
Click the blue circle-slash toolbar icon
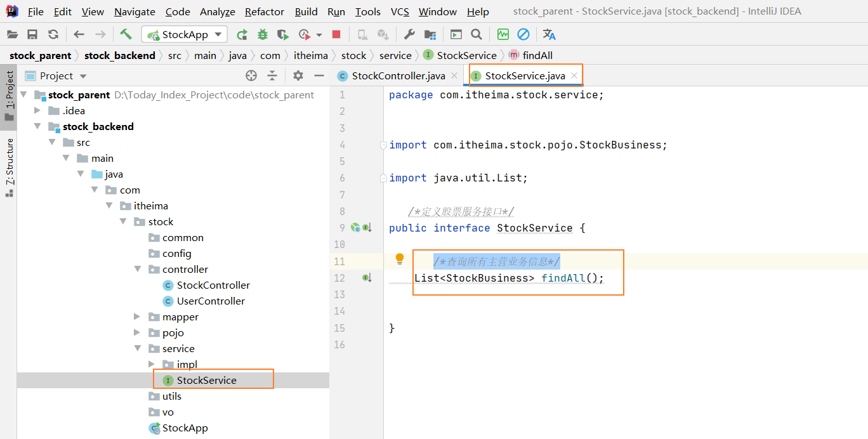(x=523, y=34)
